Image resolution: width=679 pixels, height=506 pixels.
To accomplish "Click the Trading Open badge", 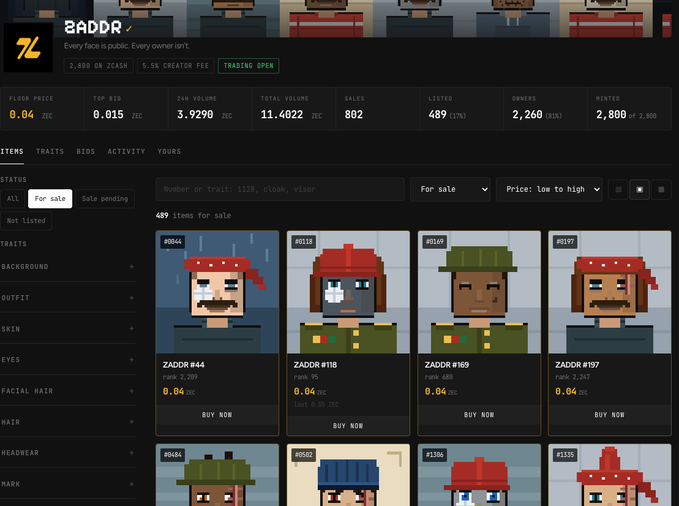I will click(x=249, y=66).
